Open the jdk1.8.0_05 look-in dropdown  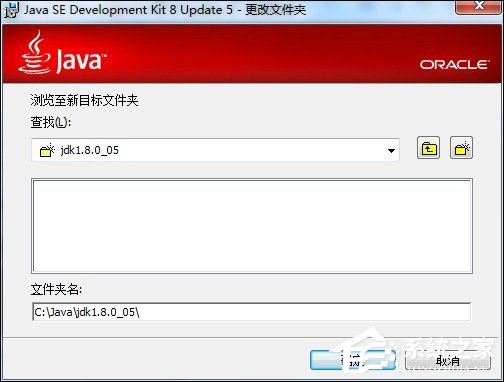[215, 150]
